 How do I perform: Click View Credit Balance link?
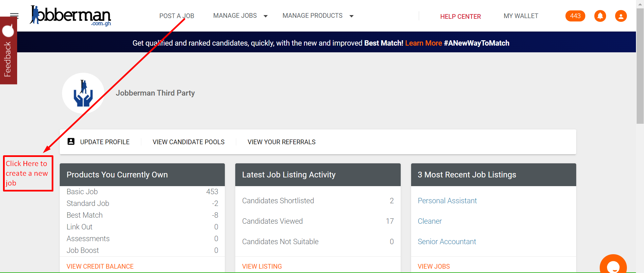pyautogui.click(x=100, y=266)
